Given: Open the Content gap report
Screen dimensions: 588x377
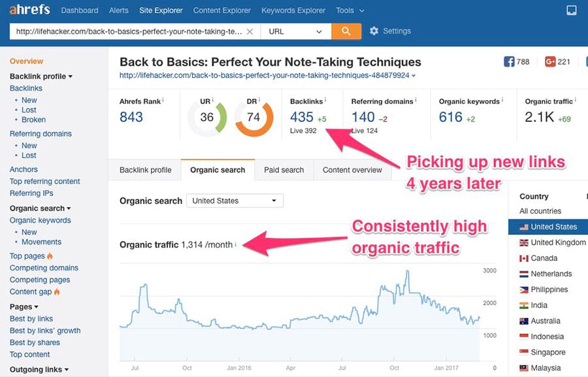Looking at the screenshot, I should pos(31,291).
